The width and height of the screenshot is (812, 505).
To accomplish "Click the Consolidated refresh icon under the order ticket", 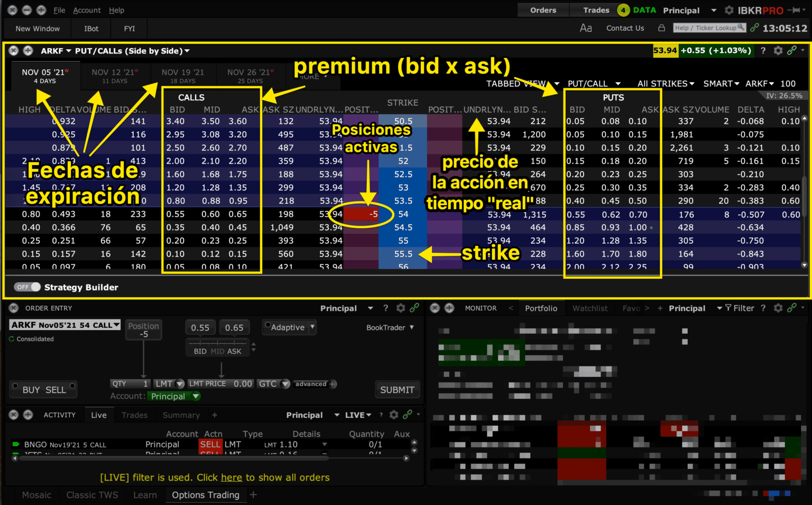I will click(x=12, y=339).
